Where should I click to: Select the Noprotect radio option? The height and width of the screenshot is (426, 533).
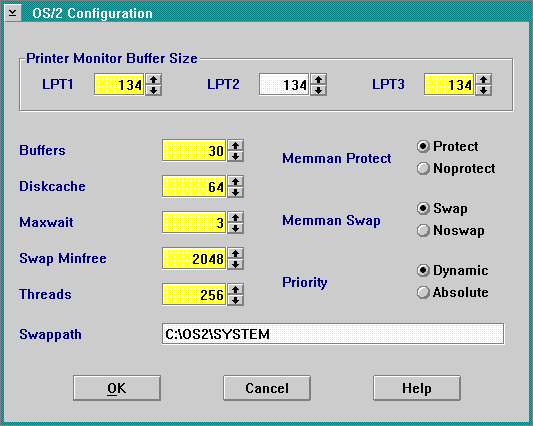click(x=456, y=168)
